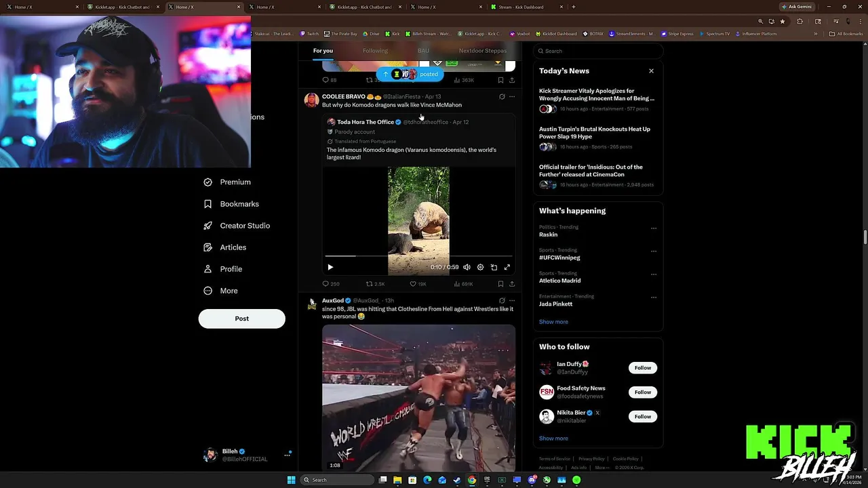Switch to the Following tab
The width and height of the screenshot is (868, 488).
375,51
